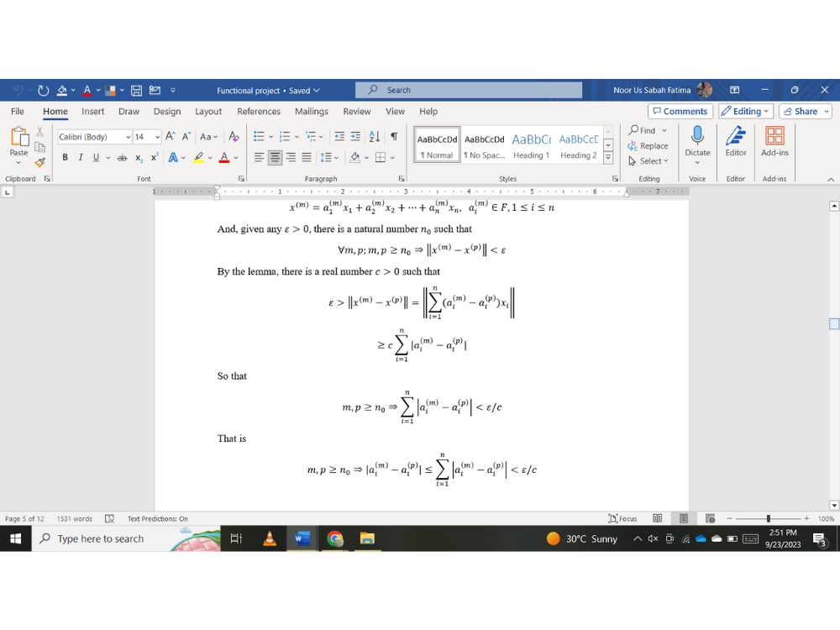The image size is (840, 630).
Task: Adjust the zoom slider
Action: tap(768, 518)
